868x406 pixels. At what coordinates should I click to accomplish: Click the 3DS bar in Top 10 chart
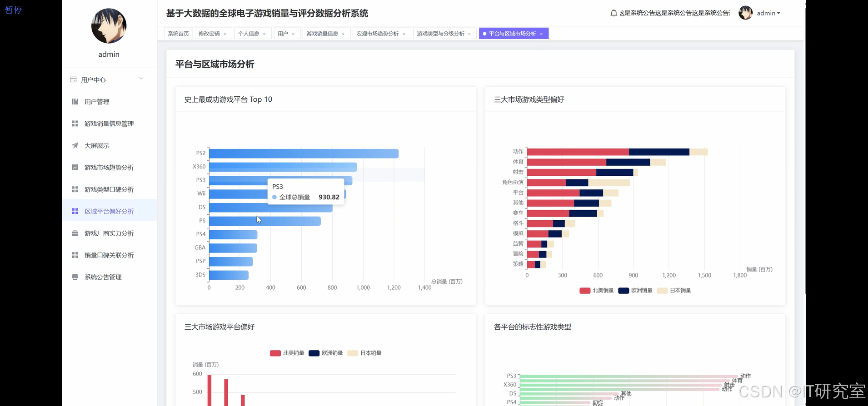[x=229, y=275]
